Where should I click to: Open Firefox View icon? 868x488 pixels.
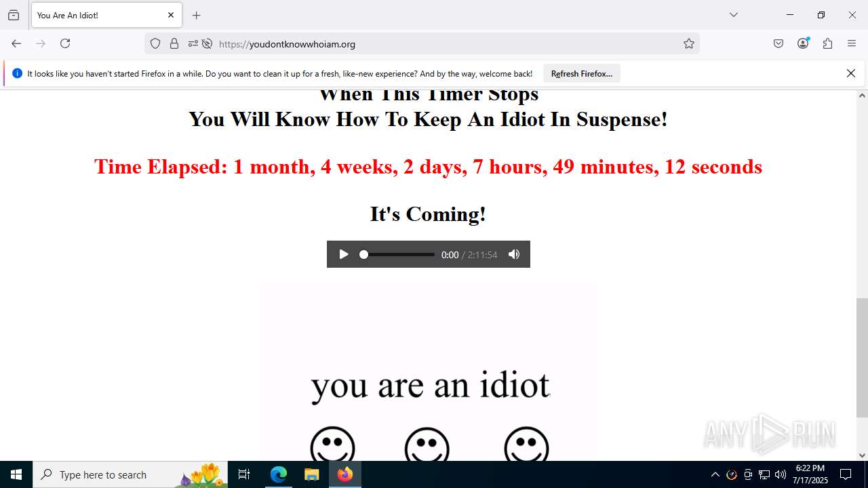[14, 15]
